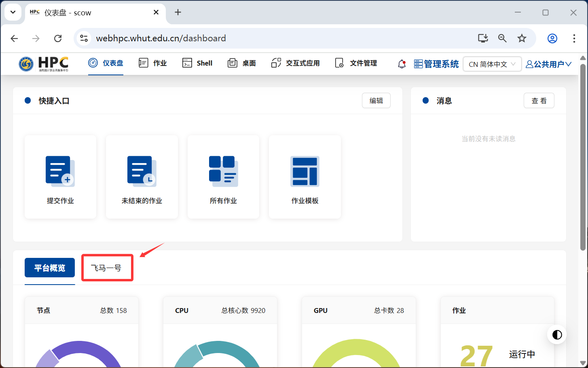Click the 总数 158 text

[114, 311]
